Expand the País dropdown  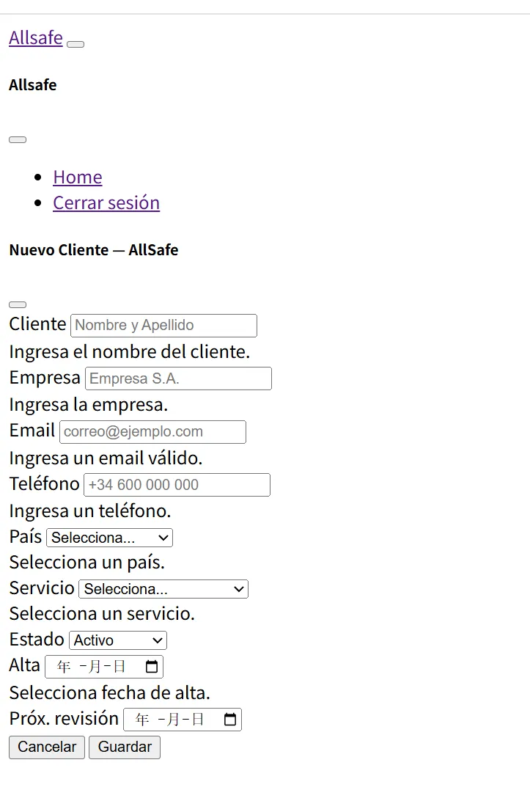click(109, 538)
